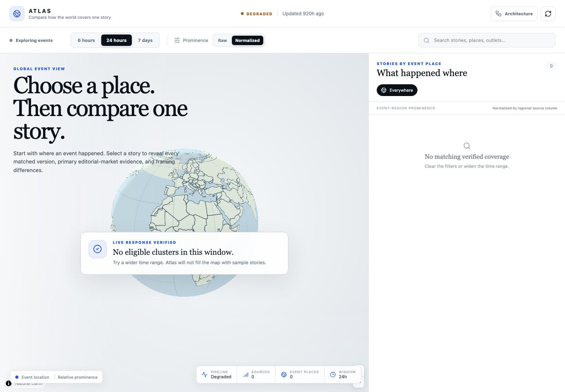Click the gray Exploring events status dot
This screenshot has width=565, height=392.
pyautogui.click(x=11, y=40)
